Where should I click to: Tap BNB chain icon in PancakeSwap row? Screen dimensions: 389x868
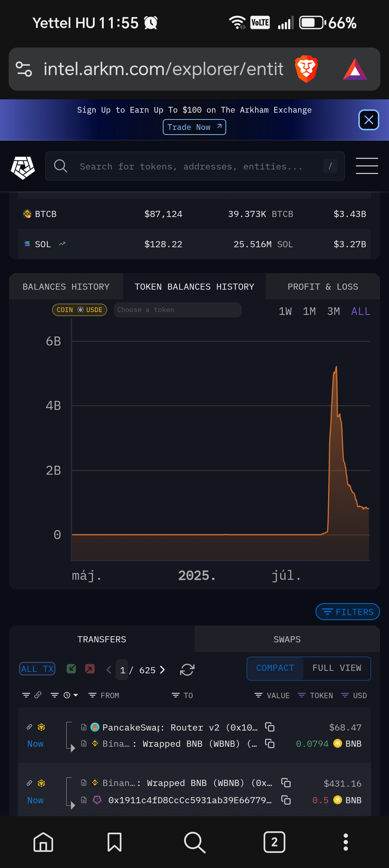point(41,727)
